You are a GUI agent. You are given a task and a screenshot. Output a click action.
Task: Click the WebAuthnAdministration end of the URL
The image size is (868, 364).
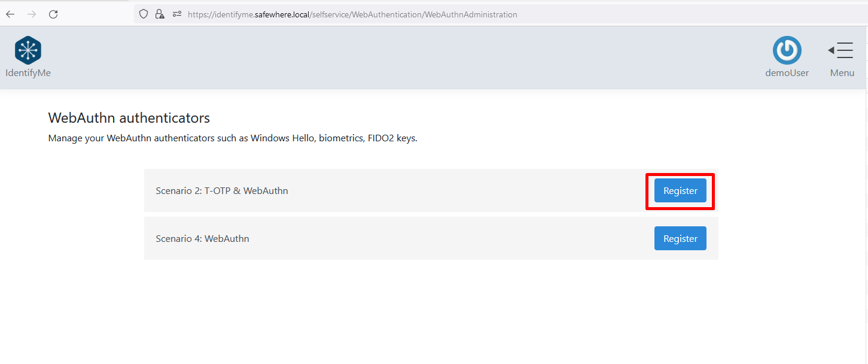(471, 14)
